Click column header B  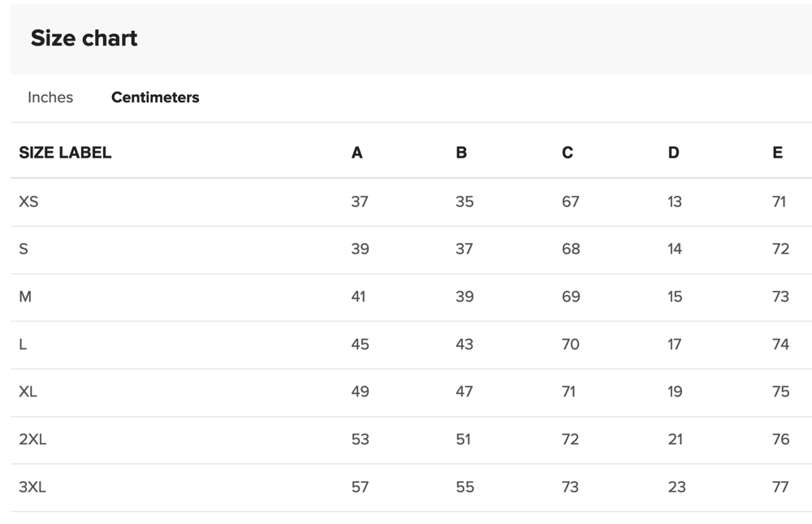(461, 153)
